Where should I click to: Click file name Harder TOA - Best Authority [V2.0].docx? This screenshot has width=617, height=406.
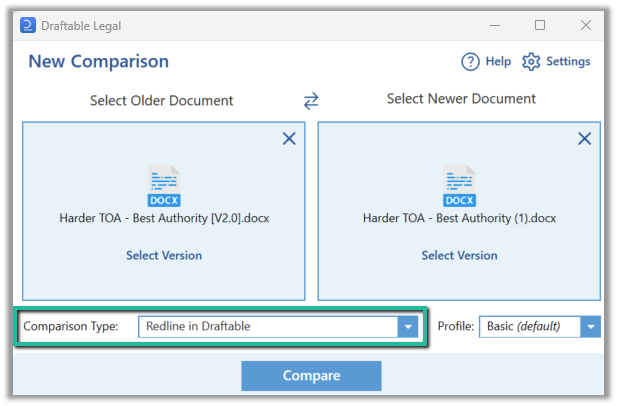pyautogui.click(x=164, y=218)
